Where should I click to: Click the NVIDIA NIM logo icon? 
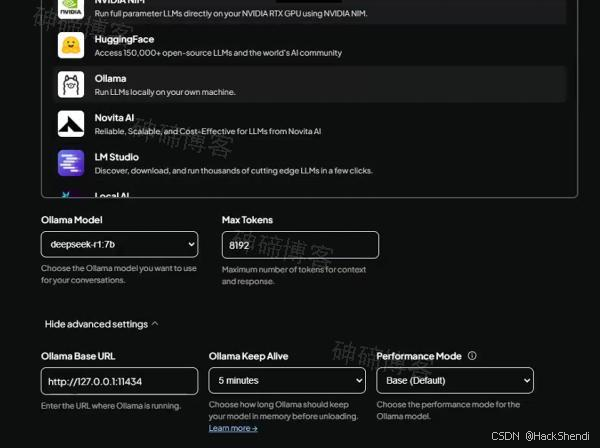pyautogui.click(x=71, y=8)
